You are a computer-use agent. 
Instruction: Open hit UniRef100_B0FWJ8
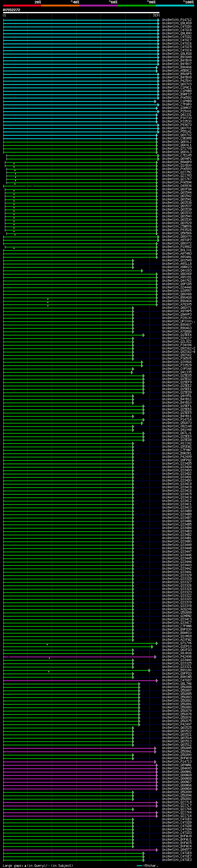(177, 836)
